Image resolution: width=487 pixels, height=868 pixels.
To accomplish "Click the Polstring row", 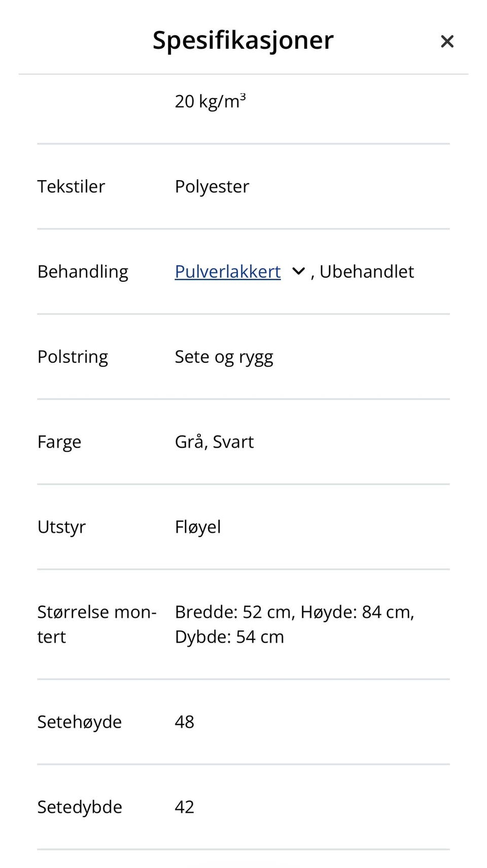I will point(73,356).
